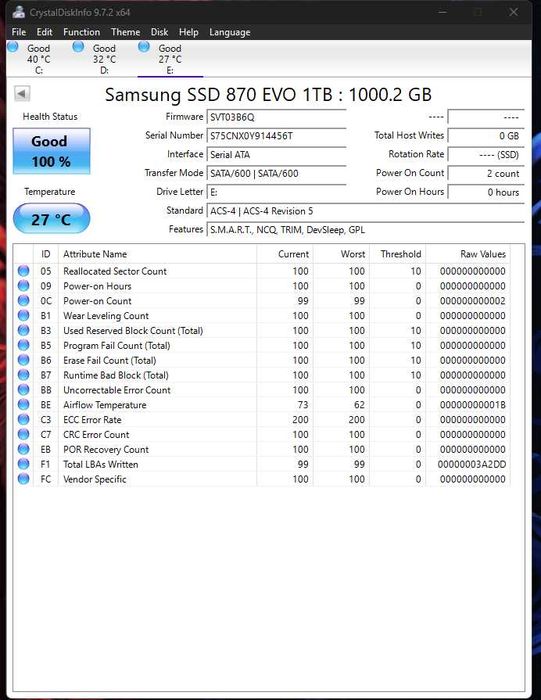Click the status icon for C: drive

pos(13,46)
